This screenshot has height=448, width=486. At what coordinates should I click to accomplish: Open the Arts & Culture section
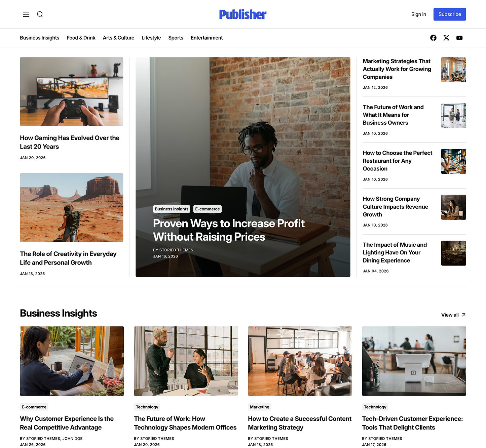pyautogui.click(x=118, y=38)
